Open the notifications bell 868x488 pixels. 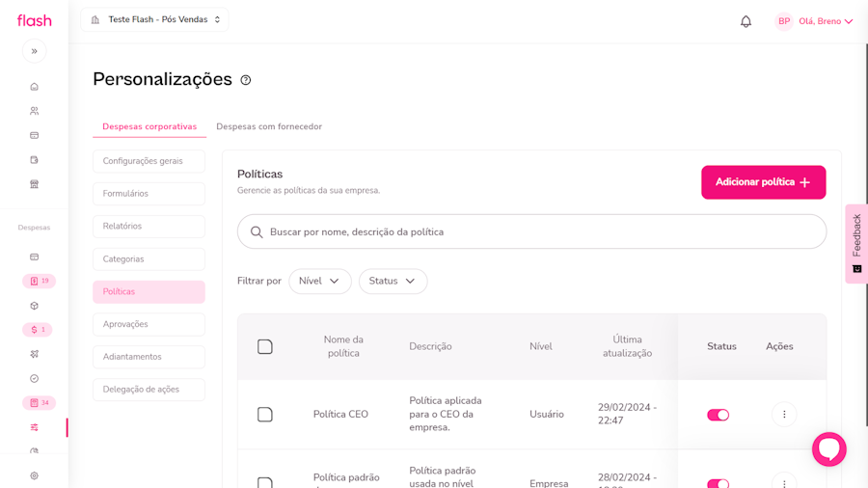(x=746, y=21)
